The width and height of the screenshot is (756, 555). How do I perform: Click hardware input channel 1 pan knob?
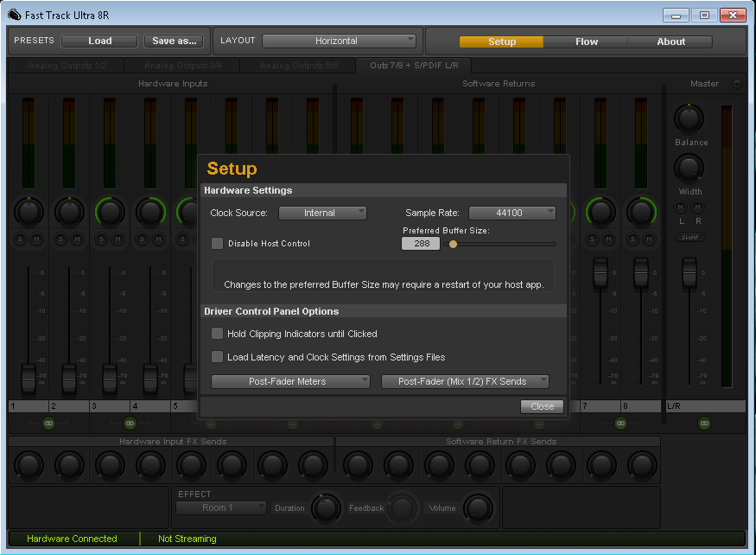[x=29, y=212]
